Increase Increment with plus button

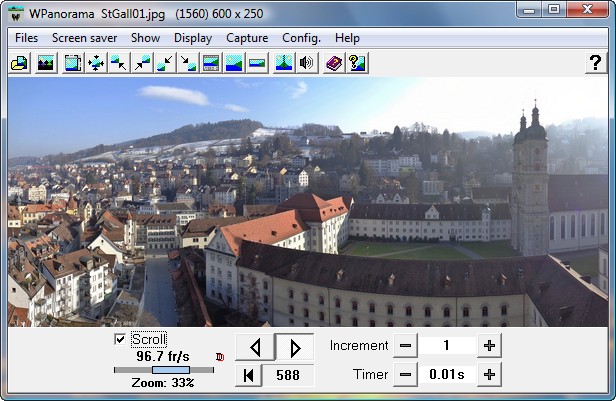(x=489, y=346)
